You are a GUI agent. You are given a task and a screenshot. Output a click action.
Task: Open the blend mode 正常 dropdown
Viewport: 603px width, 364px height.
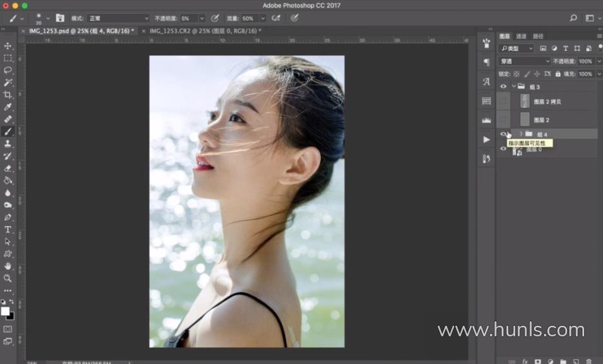tap(119, 18)
